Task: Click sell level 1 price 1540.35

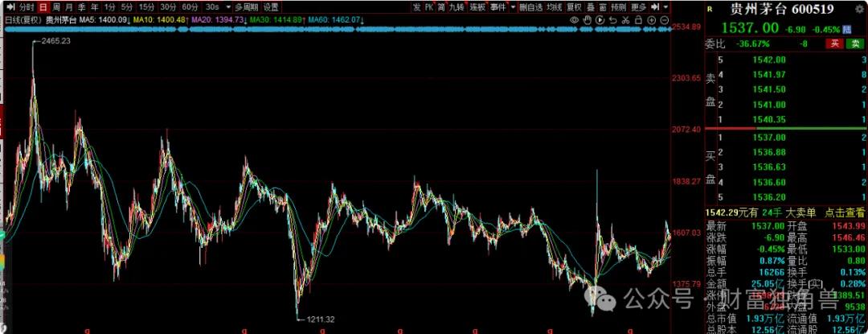Action: point(769,119)
